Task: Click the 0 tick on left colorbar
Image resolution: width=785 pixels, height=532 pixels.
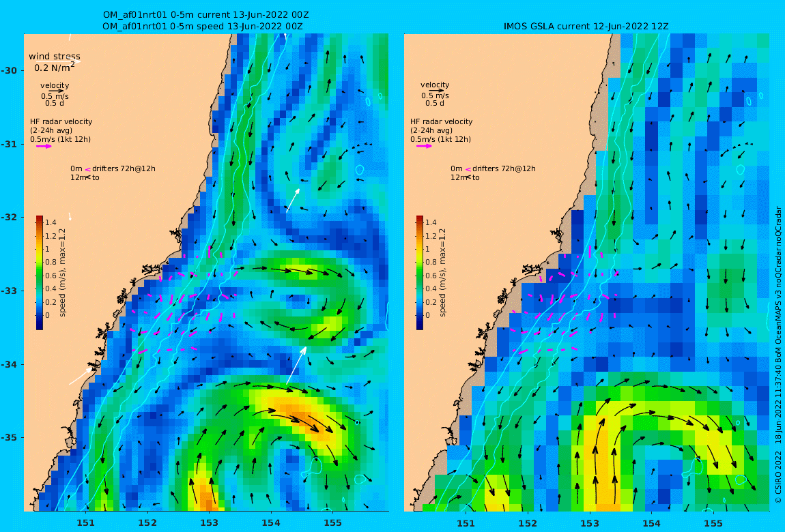Action: tap(48, 315)
